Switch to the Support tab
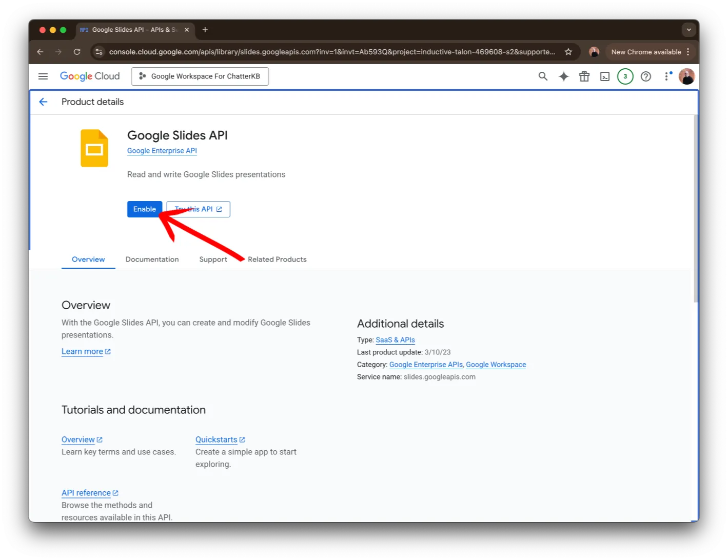The height and width of the screenshot is (560, 728). point(213,259)
